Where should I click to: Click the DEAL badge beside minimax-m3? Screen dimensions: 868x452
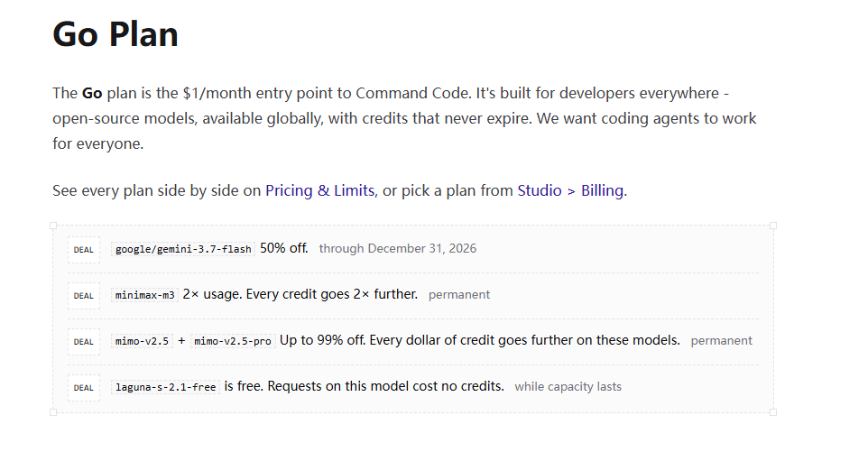coord(84,295)
